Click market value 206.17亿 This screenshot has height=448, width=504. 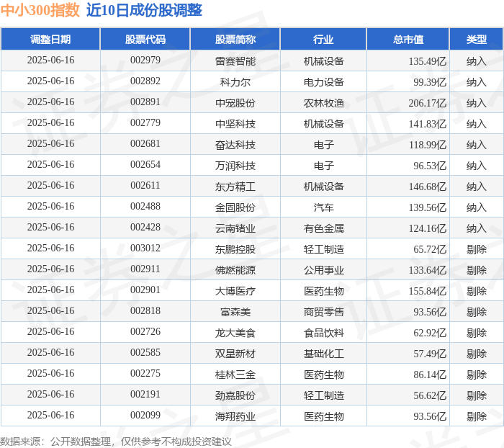coord(428,103)
